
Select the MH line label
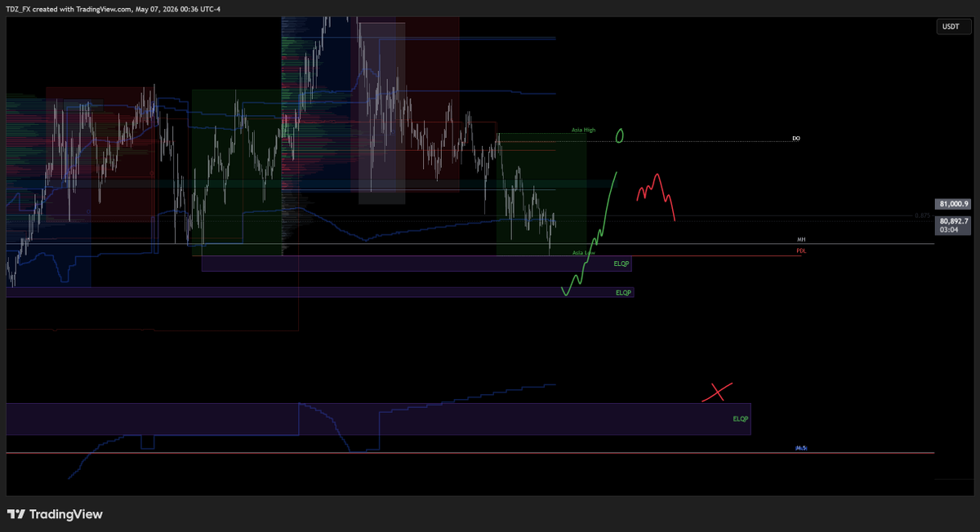pyautogui.click(x=801, y=240)
